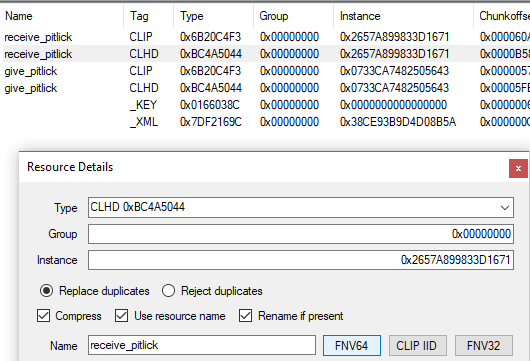Click instance value 0x0000000000000000

(393, 105)
